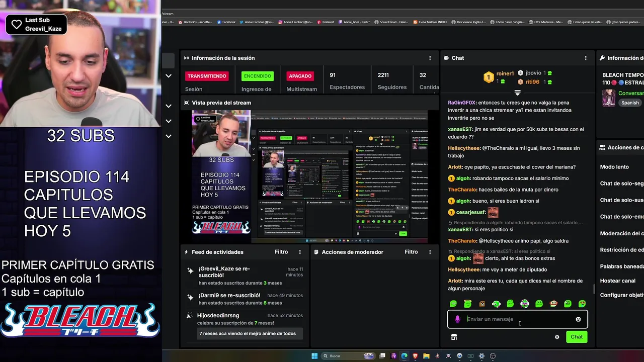644x362 pixels.
Task: Select Palabras baneadas action
Action: coord(622,266)
